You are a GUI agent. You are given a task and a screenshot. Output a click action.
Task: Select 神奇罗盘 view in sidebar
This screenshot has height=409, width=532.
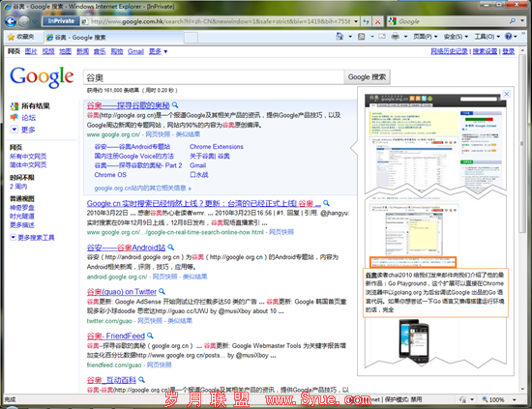(21, 207)
